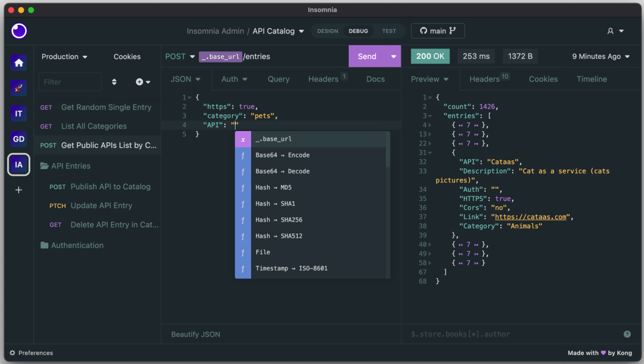Viewport: 644px width, 364px height.
Task: Switch to DESIGN mode
Action: (327, 31)
